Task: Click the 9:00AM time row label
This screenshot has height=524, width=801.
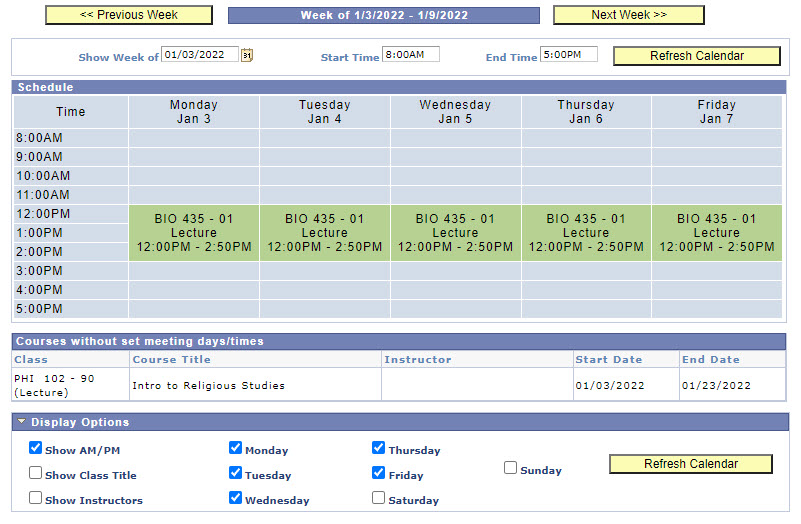Action: point(70,157)
